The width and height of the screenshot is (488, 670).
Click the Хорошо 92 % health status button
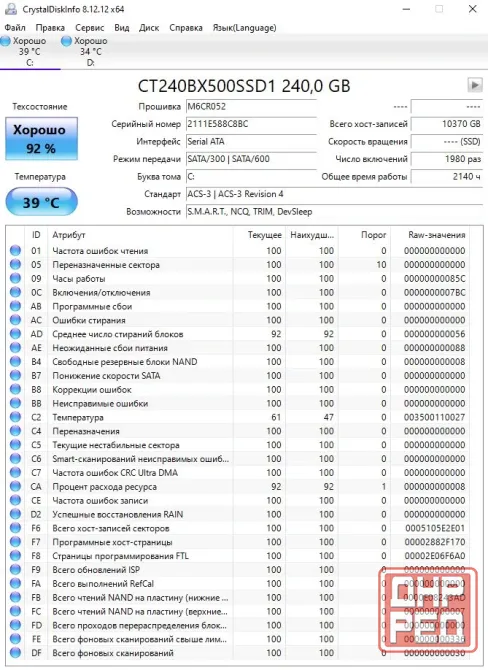tap(41, 139)
